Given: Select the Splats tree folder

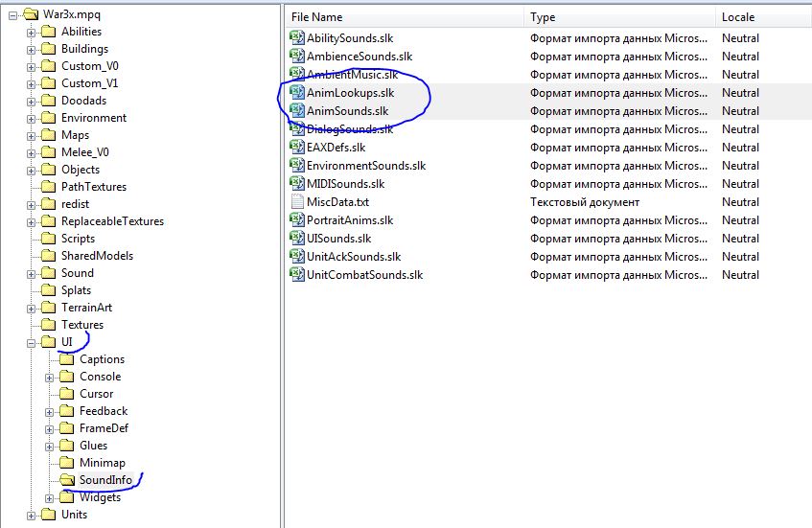Looking at the screenshot, I should pyautogui.click(x=76, y=290).
